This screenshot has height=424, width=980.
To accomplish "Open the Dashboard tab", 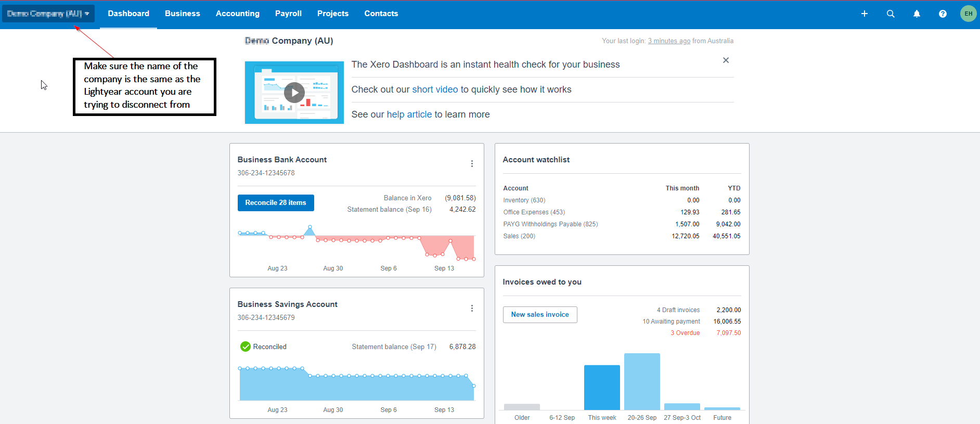I will [x=128, y=14].
